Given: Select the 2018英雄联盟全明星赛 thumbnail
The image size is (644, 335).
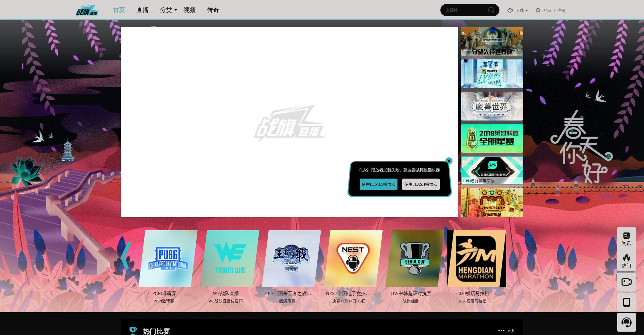Looking at the screenshot, I should click(x=492, y=138).
